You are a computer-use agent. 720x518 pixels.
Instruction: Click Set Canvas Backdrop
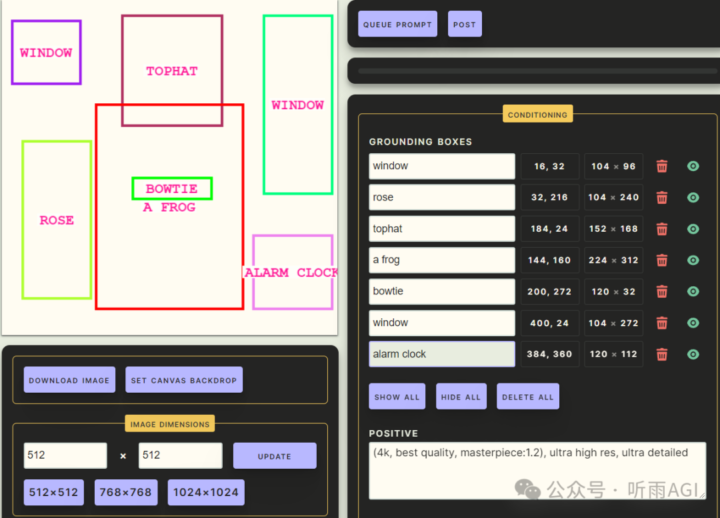coord(184,380)
